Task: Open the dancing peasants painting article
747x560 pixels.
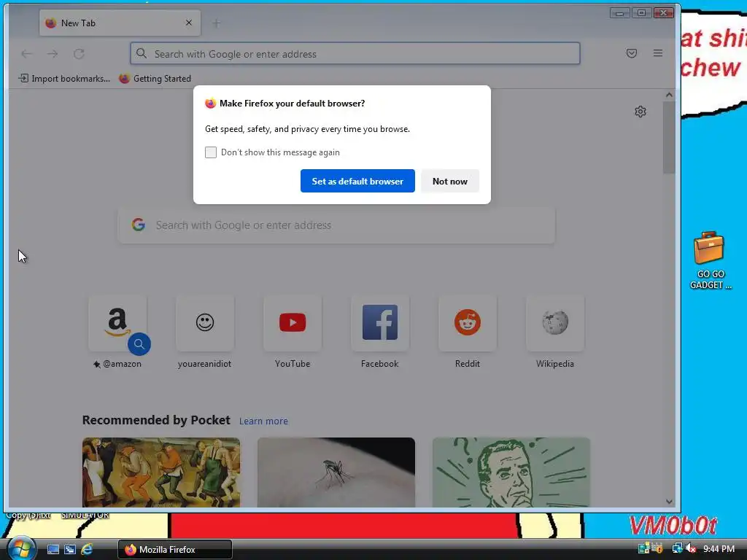Action: tap(161, 472)
